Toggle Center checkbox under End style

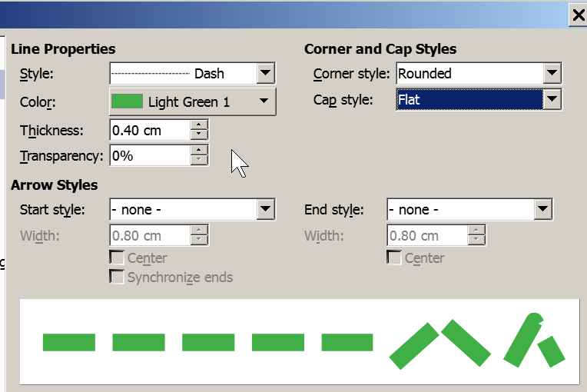coord(394,257)
